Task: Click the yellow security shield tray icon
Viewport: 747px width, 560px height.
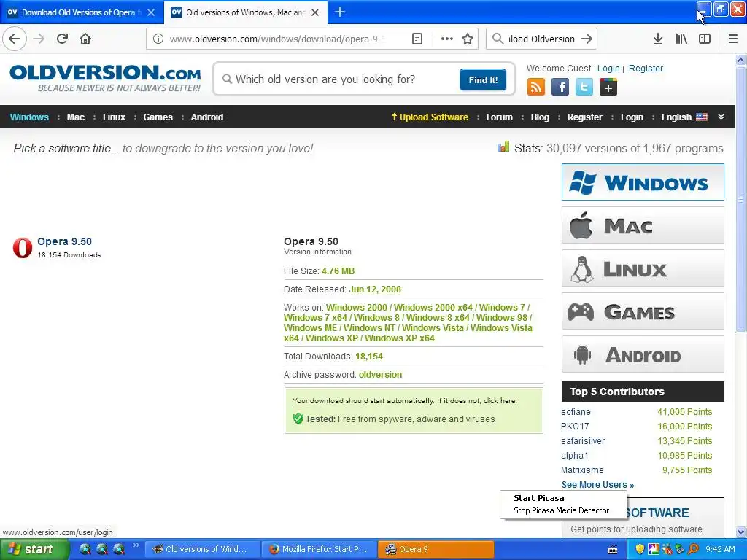Action: pyautogui.click(x=640, y=549)
